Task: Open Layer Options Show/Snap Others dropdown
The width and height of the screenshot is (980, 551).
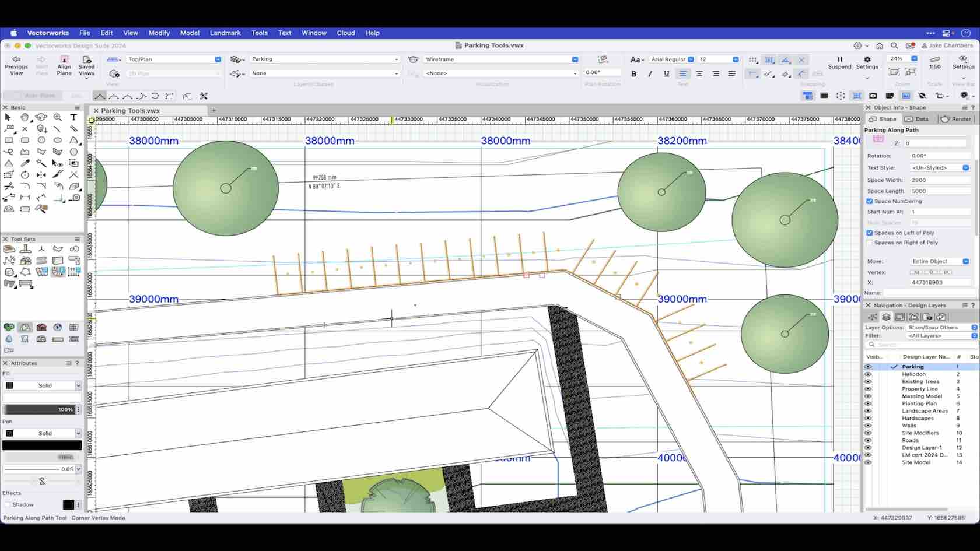Action: coord(942,328)
